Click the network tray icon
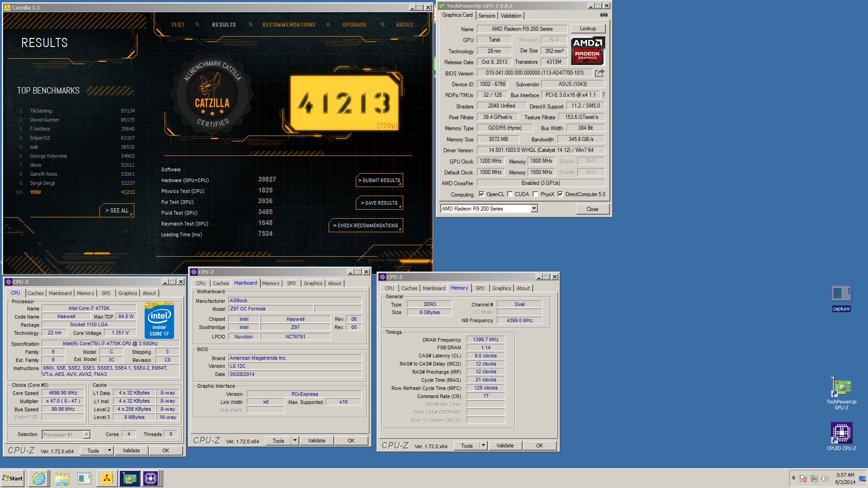 [814, 479]
